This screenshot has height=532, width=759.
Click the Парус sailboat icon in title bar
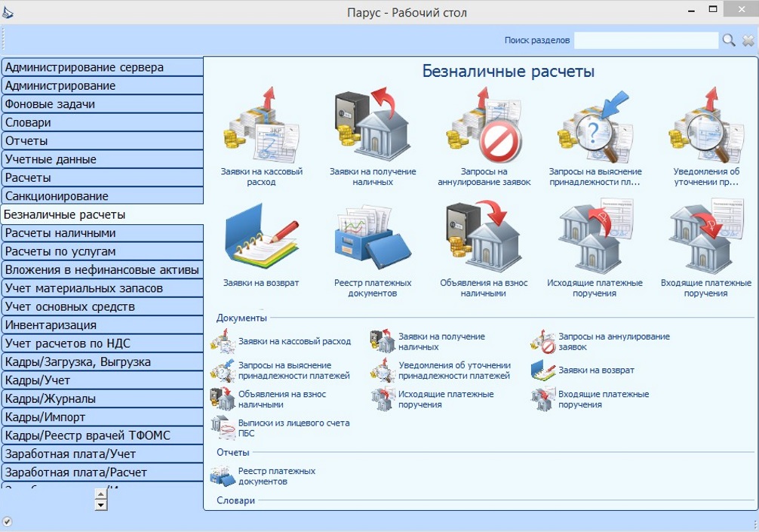click(8, 12)
